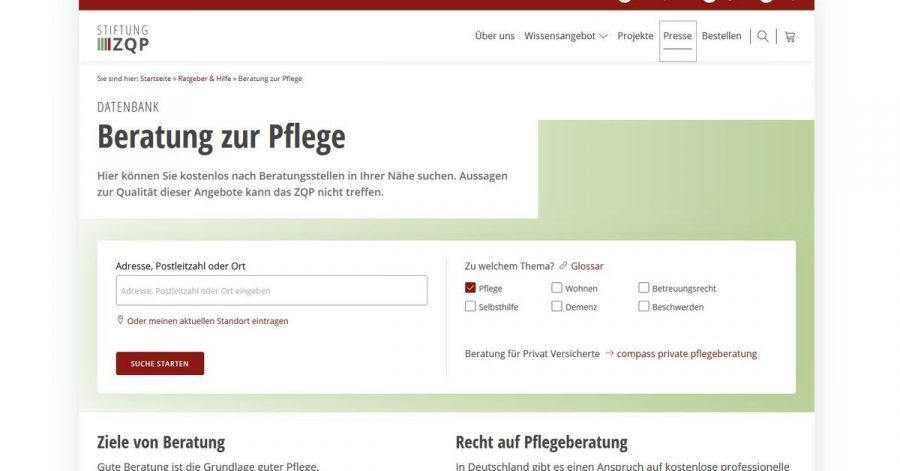Screen dimensions: 900x471
Task: Click Oder meinen aktuellen Standort eintragen
Action: pyautogui.click(x=207, y=321)
